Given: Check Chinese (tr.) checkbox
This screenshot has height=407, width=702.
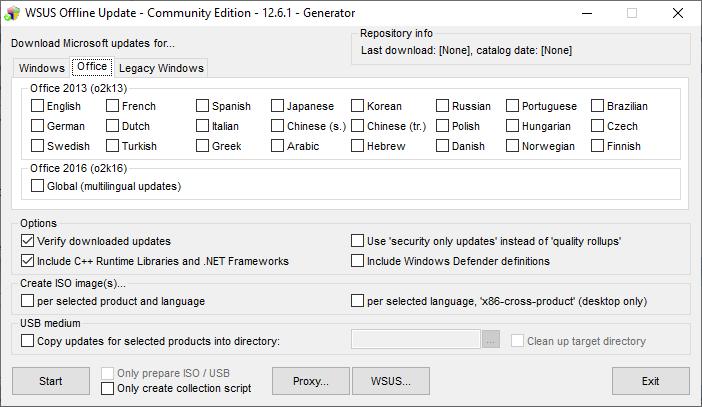Looking at the screenshot, I should click(357, 126).
